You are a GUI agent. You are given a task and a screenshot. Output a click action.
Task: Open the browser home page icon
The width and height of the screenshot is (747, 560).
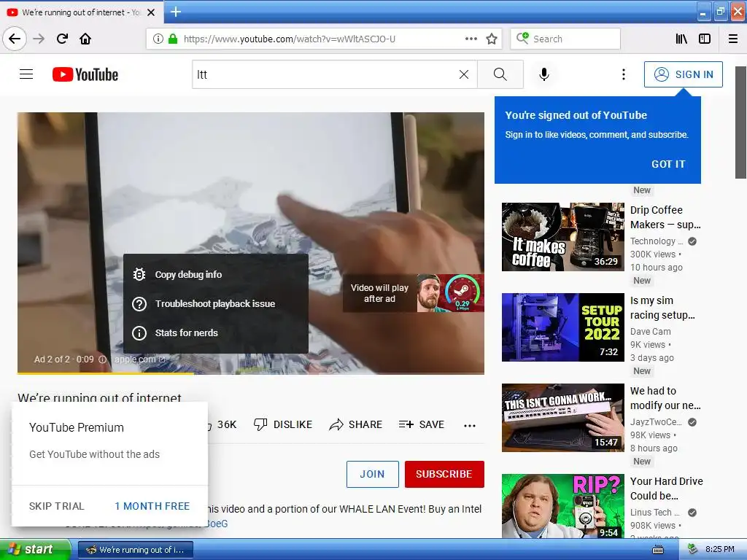[85, 39]
